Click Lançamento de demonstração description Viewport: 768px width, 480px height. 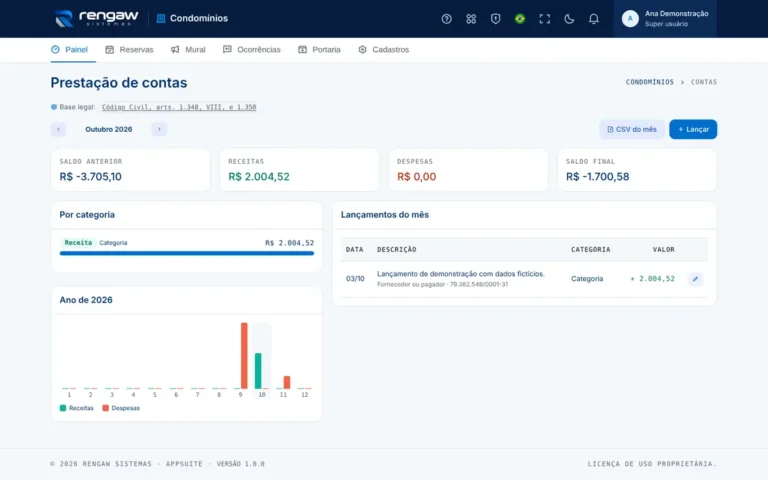tap(460, 274)
